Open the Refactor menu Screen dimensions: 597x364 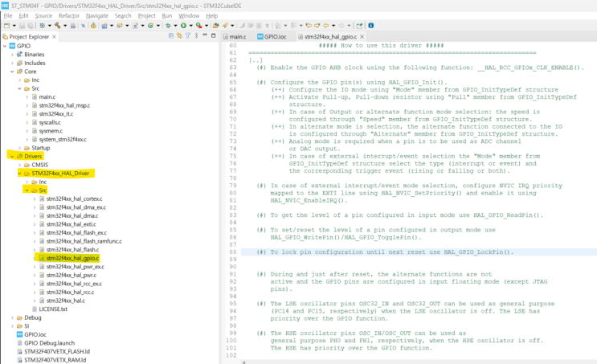click(69, 15)
